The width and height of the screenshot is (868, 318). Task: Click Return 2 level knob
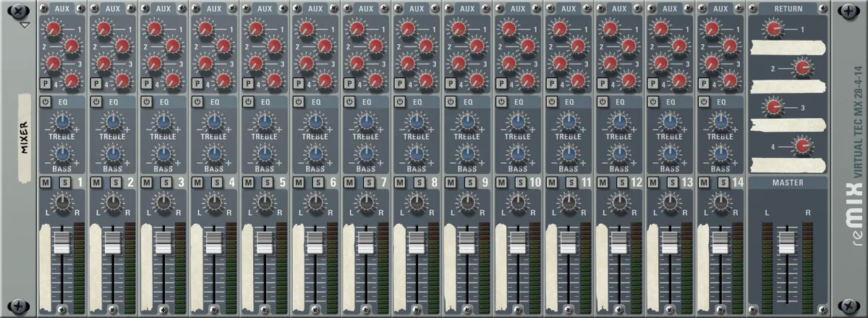pos(802,69)
